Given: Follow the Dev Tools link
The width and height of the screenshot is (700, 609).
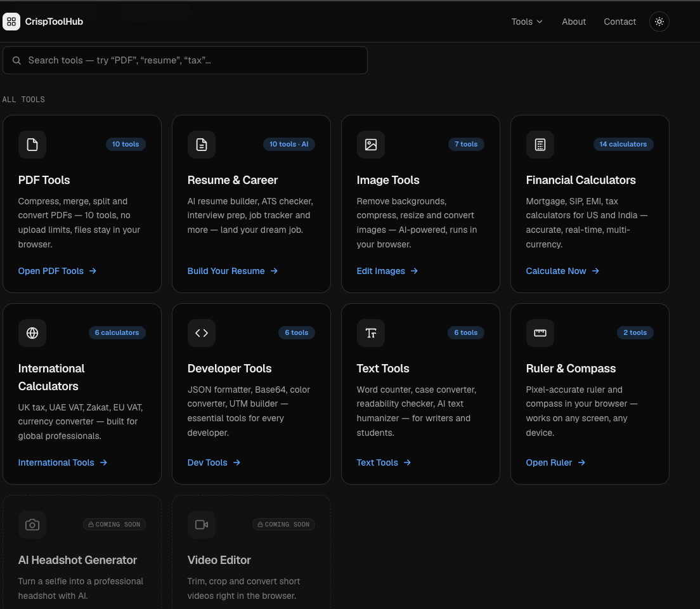Looking at the screenshot, I should (214, 462).
